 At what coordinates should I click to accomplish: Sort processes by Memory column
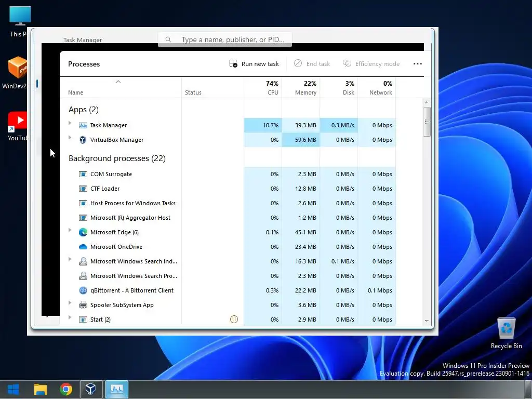(x=301, y=88)
